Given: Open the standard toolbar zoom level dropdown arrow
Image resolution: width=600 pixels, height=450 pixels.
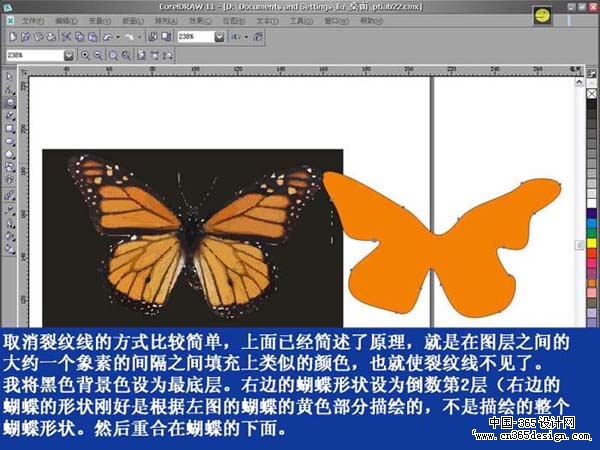Looking at the screenshot, I should coord(219,37).
